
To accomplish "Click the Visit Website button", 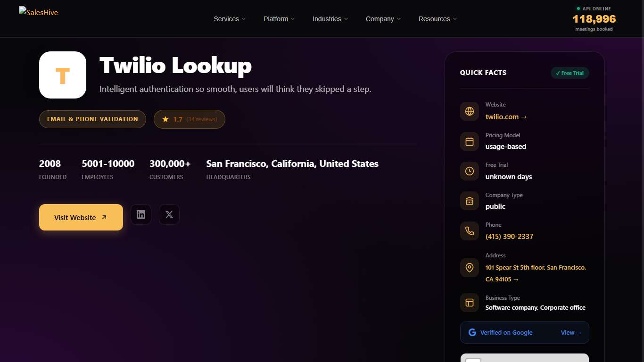I will coord(81,217).
